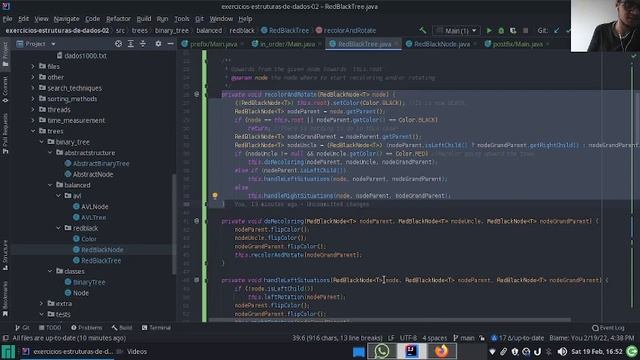640x360 pixels.
Task: Run with coverage icon in toolbar
Action: 513,31
